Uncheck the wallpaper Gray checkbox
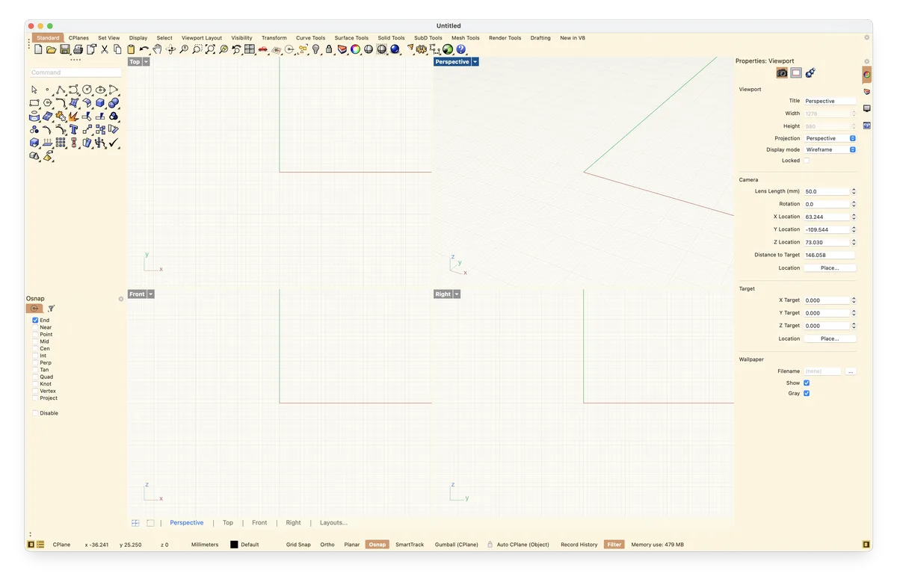Viewport: 897px width, 588px height. pyautogui.click(x=807, y=393)
